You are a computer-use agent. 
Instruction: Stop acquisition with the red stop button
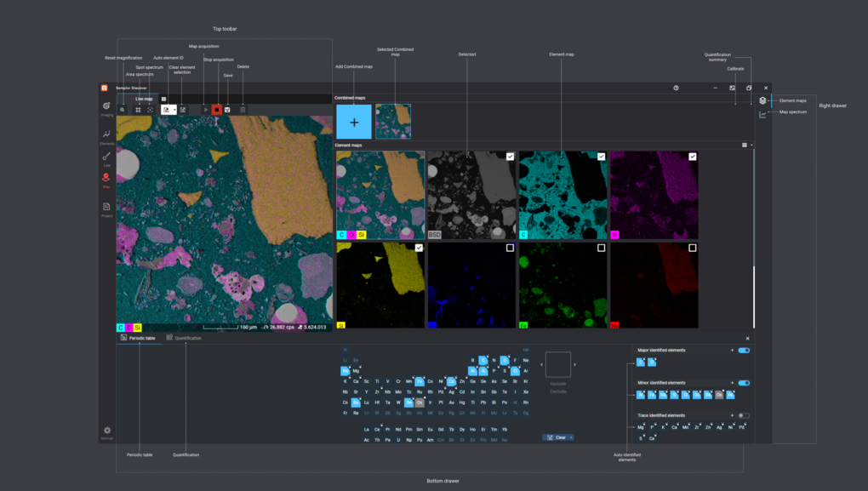tap(216, 110)
